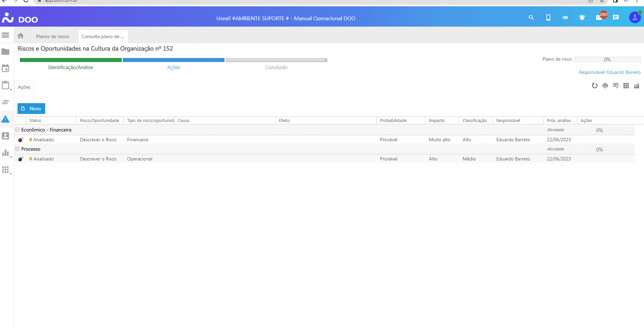The height and width of the screenshot is (328, 644).
Task: Collapse the Processo group
Action: click(x=17, y=149)
